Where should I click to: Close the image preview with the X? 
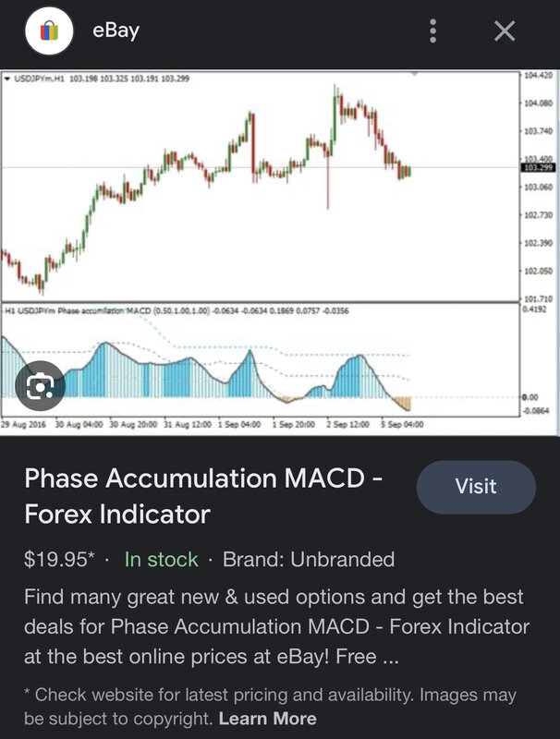pos(505,32)
